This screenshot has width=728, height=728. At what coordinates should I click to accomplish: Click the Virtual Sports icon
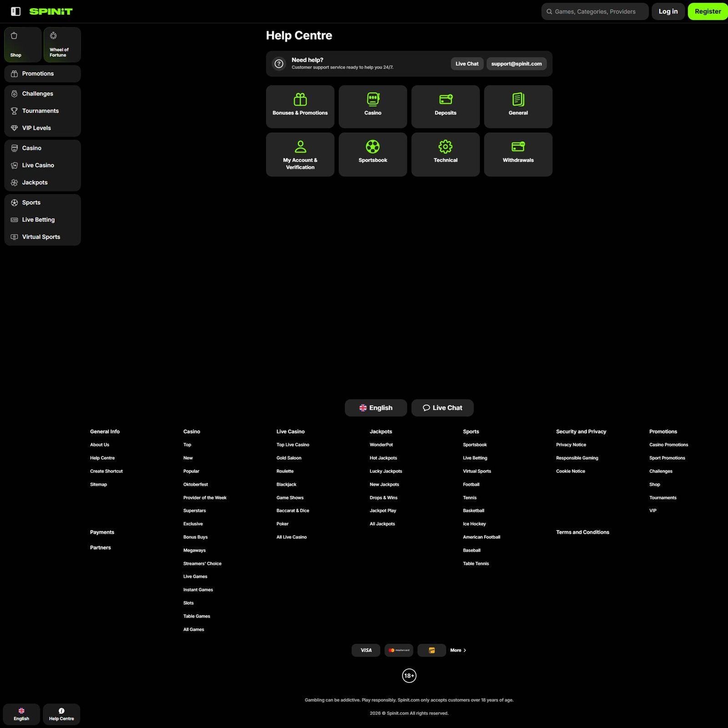tap(14, 237)
